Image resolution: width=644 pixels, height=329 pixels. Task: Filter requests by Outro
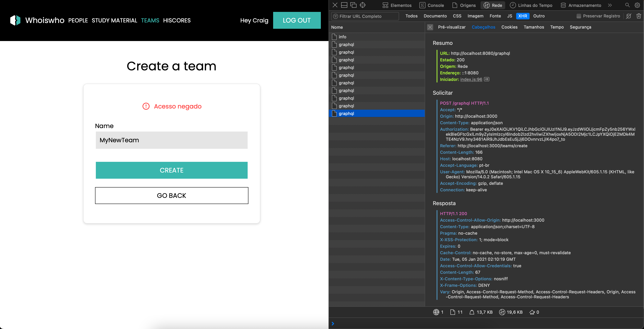[539, 16]
